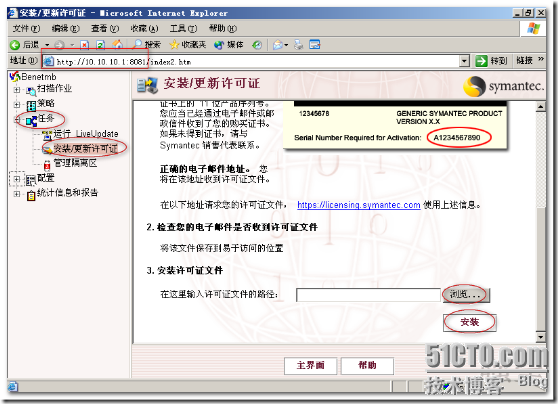Screen dimensions: 558x404
Task: Go to Home page icon
Action: point(117,44)
